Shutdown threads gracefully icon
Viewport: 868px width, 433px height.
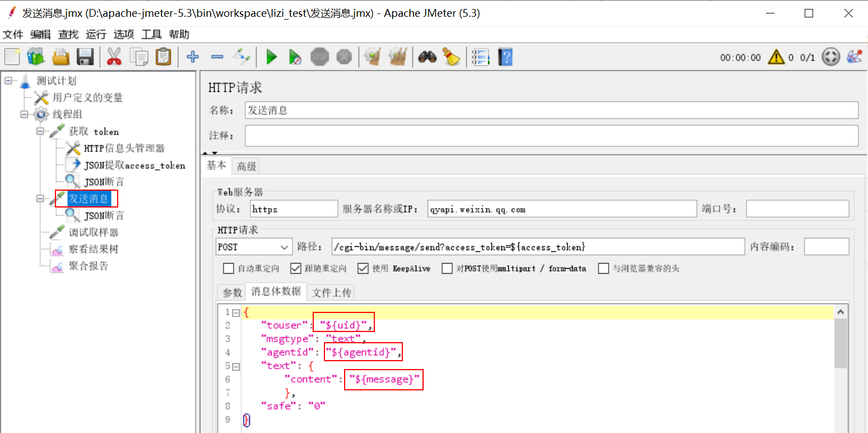[x=344, y=57]
